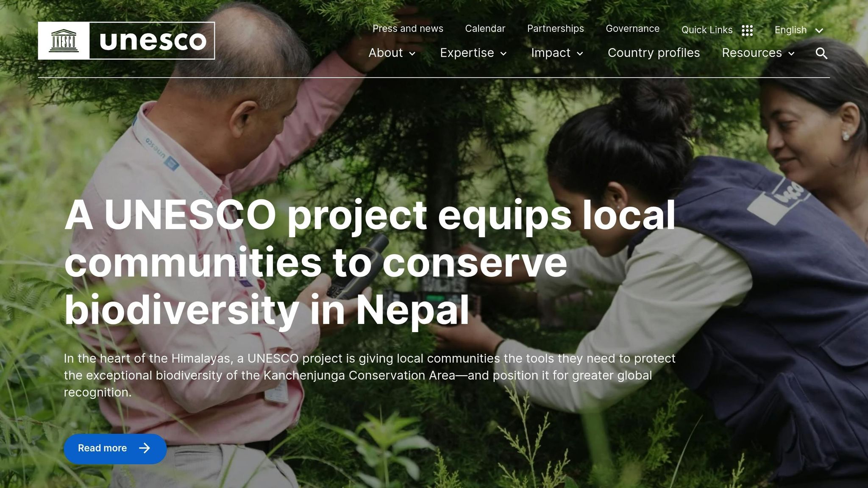Open the About menu item
The width and height of the screenshot is (868, 488).
(386, 53)
